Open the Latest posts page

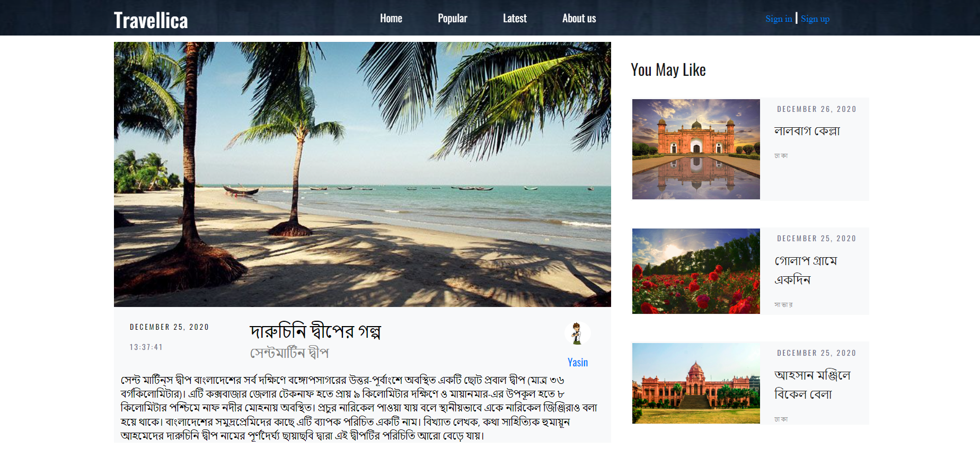coord(515,19)
